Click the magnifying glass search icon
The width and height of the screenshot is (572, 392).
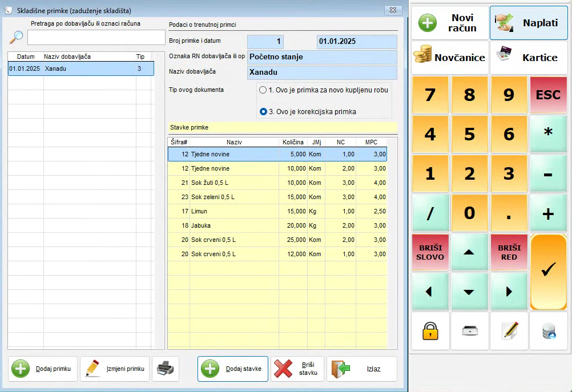(17, 37)
